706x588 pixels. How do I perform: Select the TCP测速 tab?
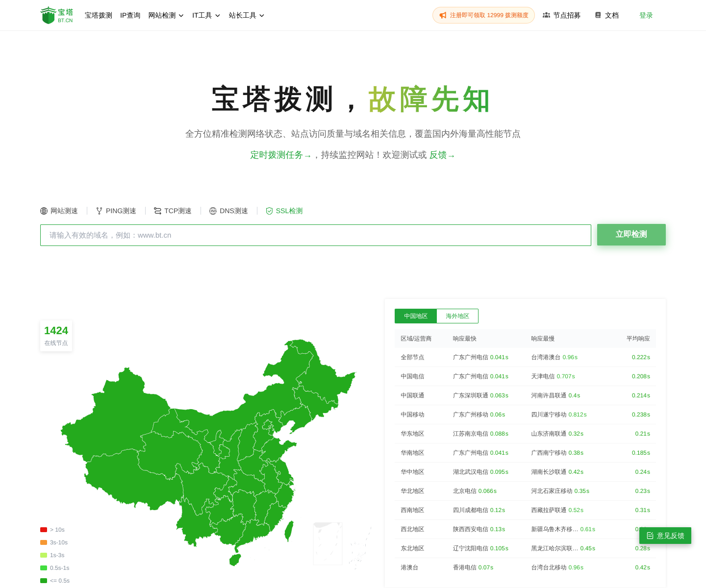click(x=173, y=211)
